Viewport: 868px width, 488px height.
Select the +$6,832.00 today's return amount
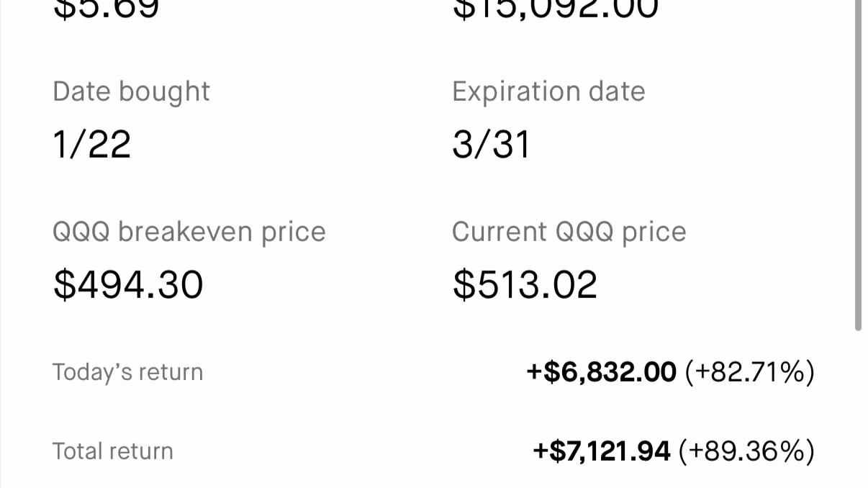click(x=602, y=372)
